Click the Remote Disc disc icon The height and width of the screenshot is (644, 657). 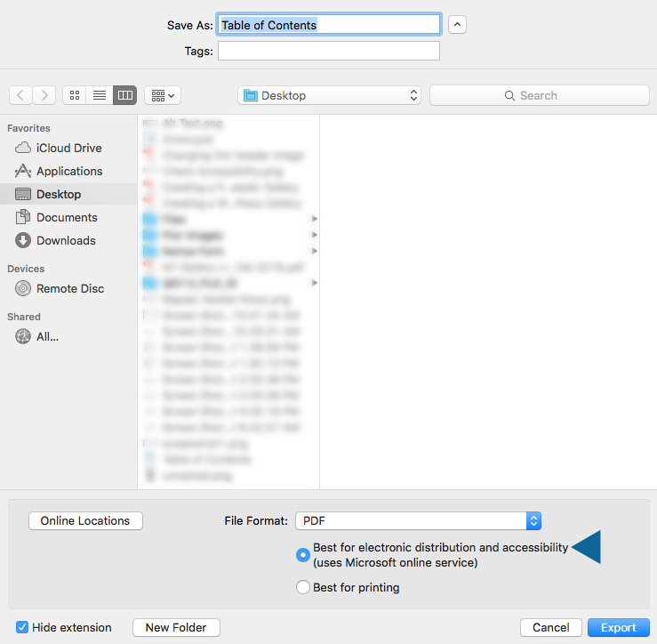coord(23,288)
